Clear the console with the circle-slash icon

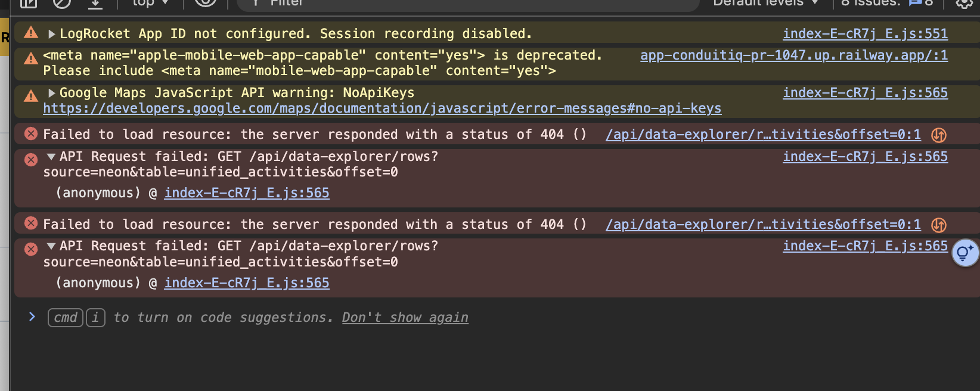pyautogui.click(x=61, y=3)
